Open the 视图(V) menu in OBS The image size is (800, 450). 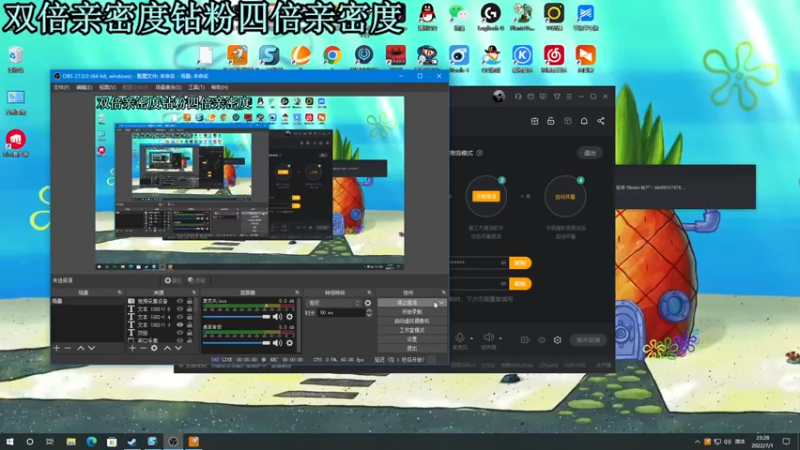[x=107, y=88]
